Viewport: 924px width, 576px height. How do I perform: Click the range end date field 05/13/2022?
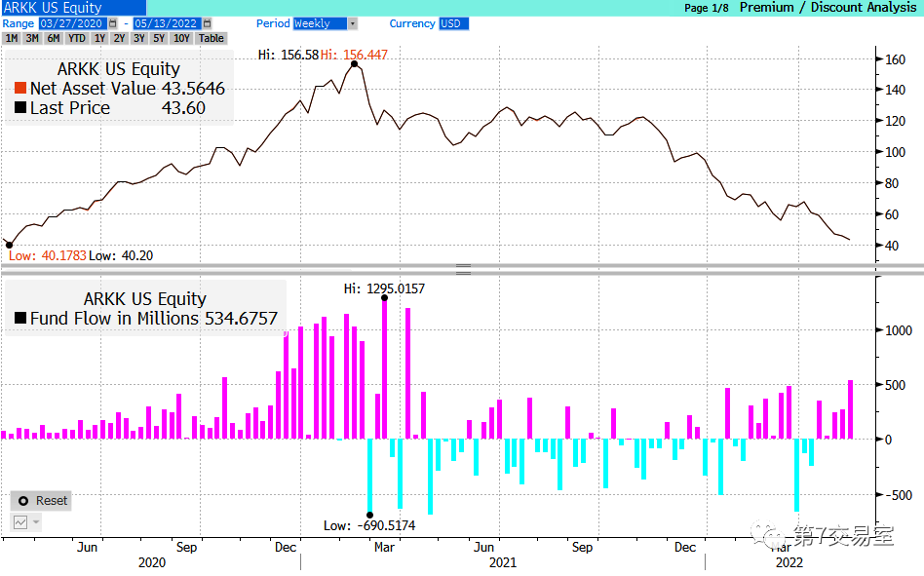coord(166,23)
